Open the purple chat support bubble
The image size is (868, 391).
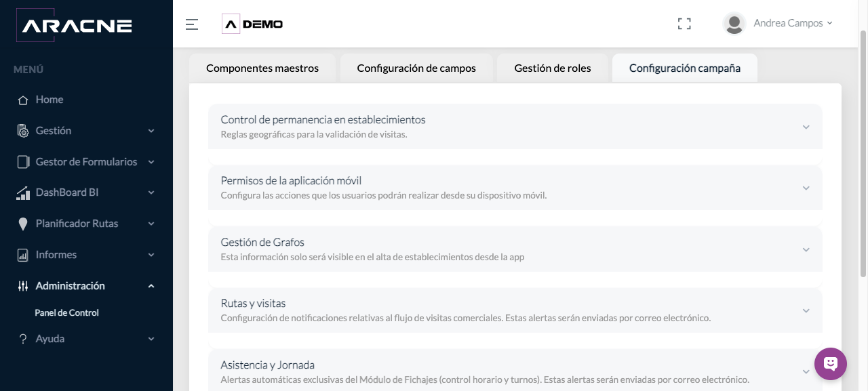pos(831,364)
